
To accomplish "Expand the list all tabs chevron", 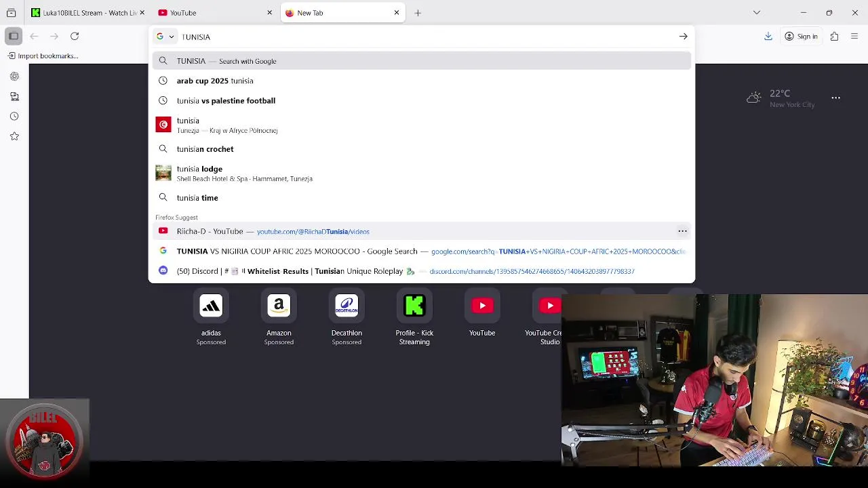I will click(757, 13).
